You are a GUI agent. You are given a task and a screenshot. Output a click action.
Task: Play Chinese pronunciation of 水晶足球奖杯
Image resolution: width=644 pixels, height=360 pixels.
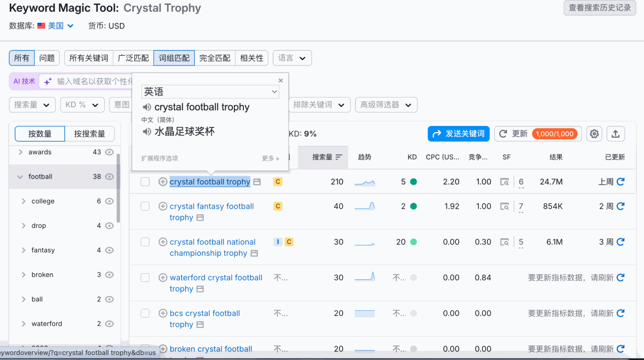[147, 132]
